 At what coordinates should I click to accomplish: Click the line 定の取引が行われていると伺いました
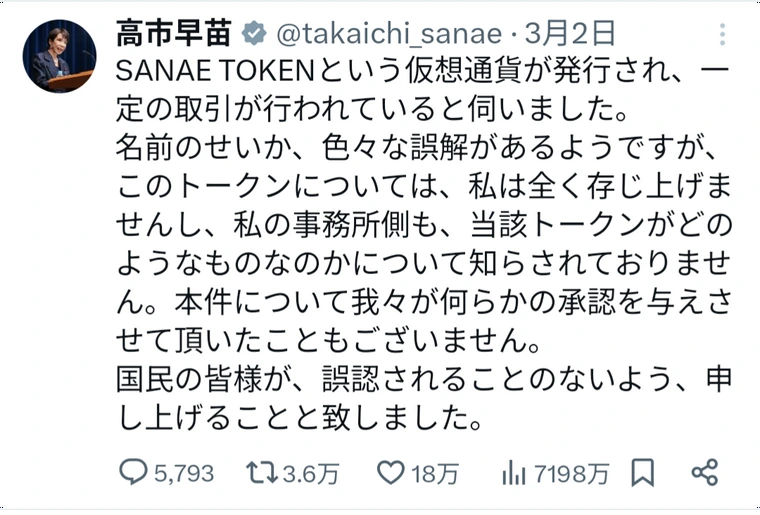point(372,109)
